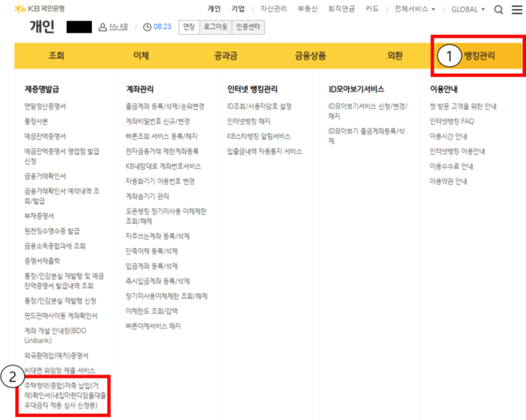
Task: Open KB내맘대로 계좌번호서비스 link
Action: [x=163, y=166]
